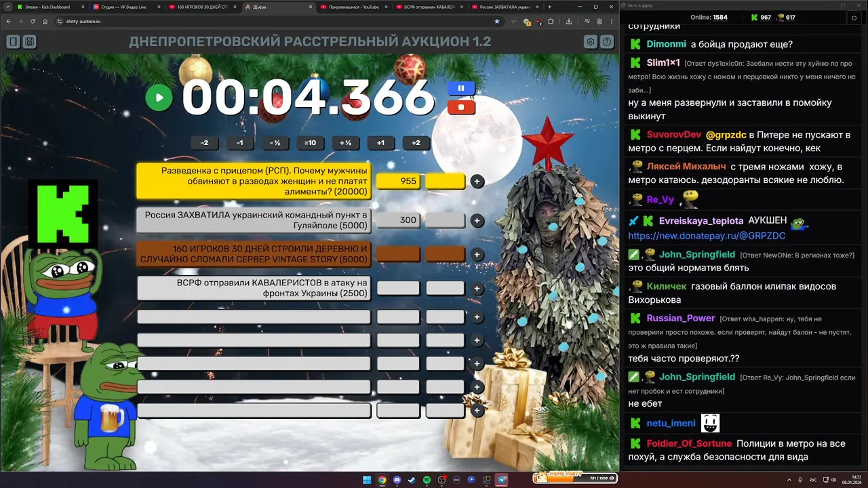Open Steam from the taskbar
Viewport: 868px width, 488px height.
(x=412, y=480)
